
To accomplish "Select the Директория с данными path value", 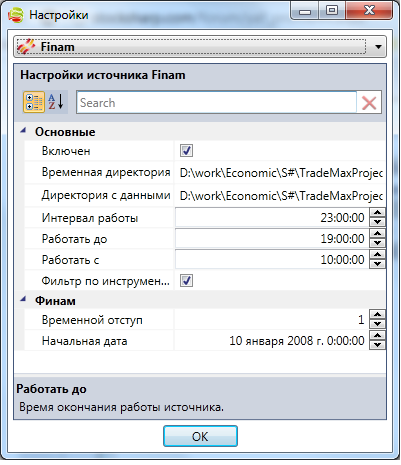I will 280,196.
